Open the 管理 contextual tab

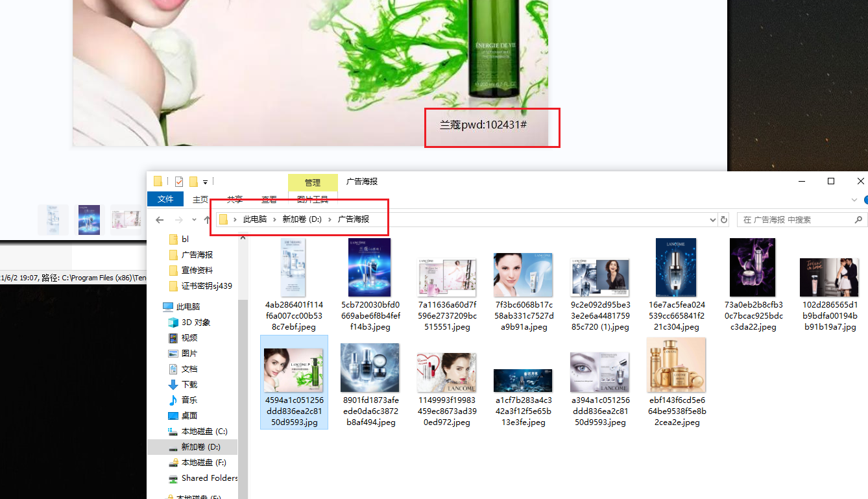(313, 182)
